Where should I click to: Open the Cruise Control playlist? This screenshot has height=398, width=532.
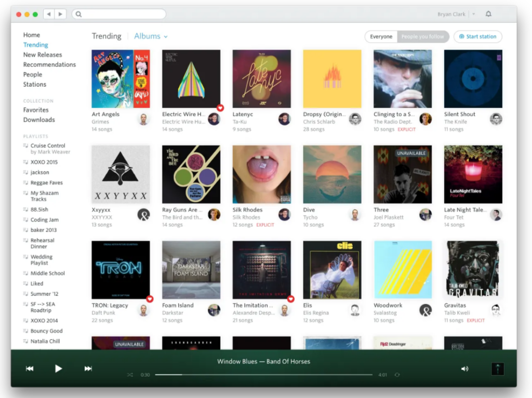(x=48, y=145)
